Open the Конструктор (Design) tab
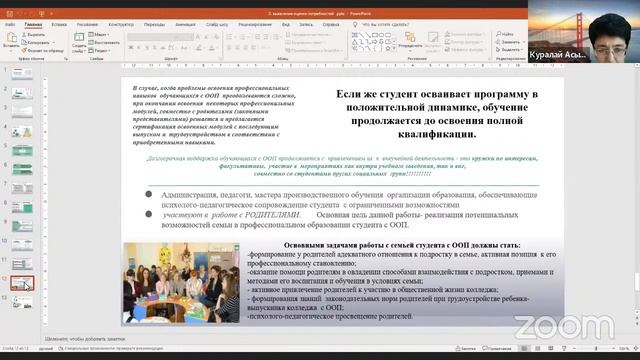Screen dimensions: 640x360 [121, 24]
